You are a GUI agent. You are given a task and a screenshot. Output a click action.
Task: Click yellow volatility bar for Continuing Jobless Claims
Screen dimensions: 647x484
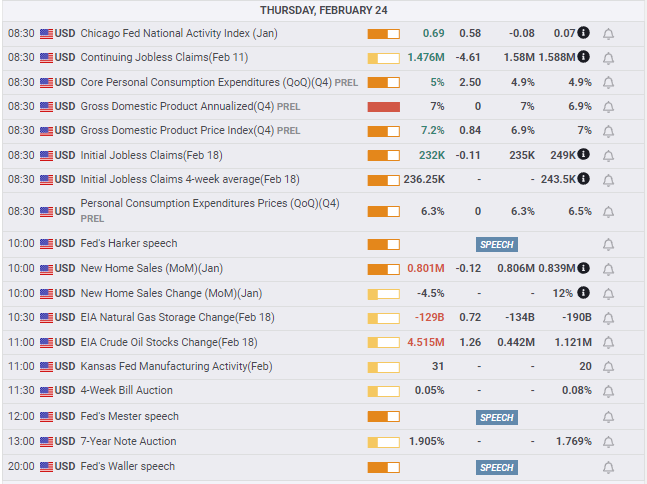tap(384, 58)
